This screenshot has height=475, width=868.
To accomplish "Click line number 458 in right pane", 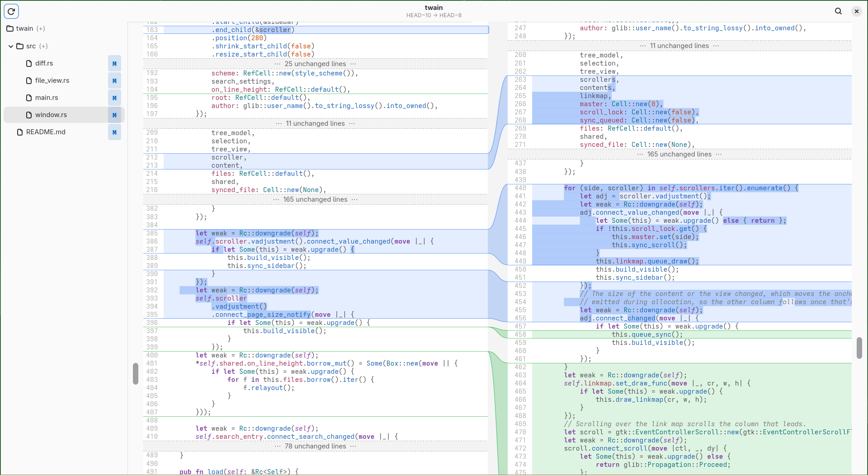I will (x=520, y=334).
